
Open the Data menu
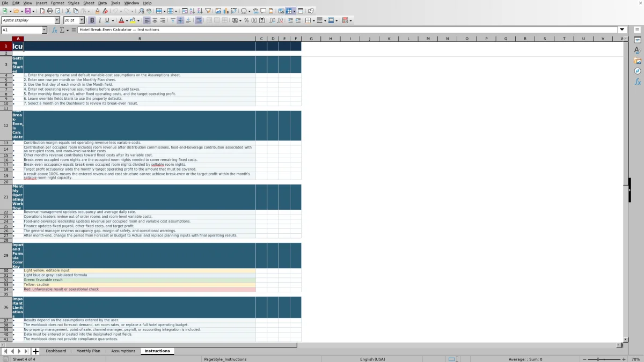(x=103, y=3)
